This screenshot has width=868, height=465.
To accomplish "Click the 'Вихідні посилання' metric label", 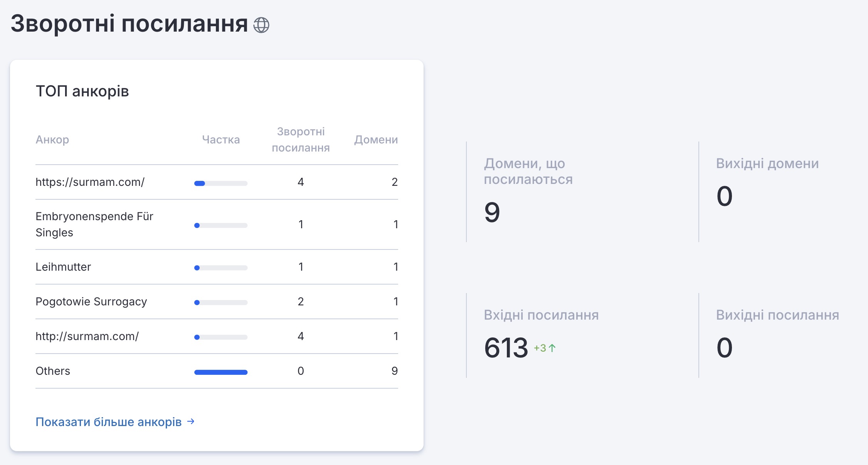I will (777, 315).
